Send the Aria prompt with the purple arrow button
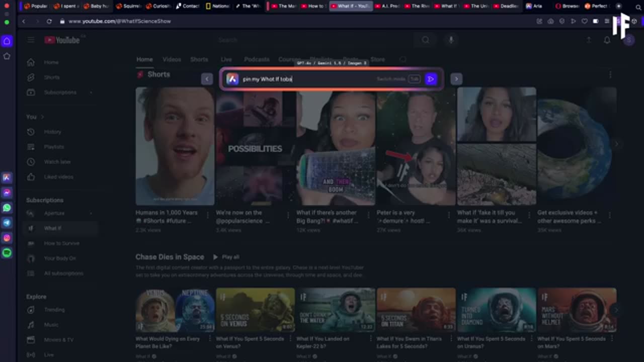 [431, 79]
